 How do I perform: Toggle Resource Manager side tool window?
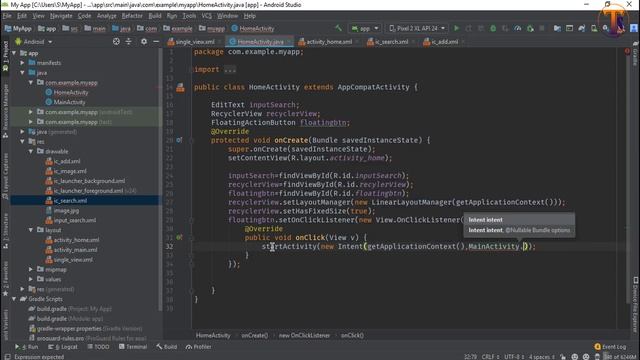tap(5, 111)
